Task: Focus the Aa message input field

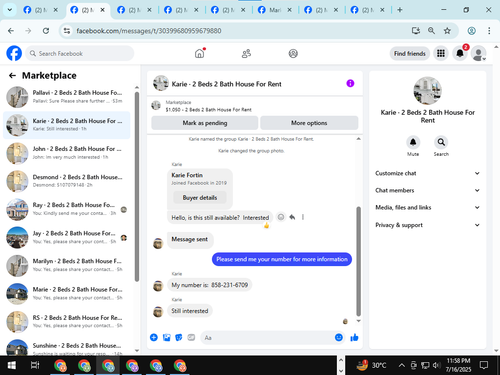Action: point(273,337)
